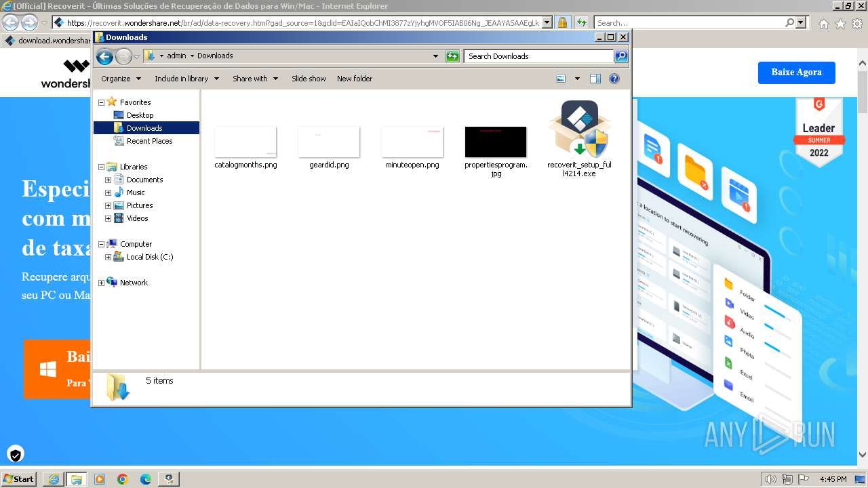Image resolution: width=868 pixels, height=488 pixels.
Task: Open Music library
Action: tap(136, 192)
